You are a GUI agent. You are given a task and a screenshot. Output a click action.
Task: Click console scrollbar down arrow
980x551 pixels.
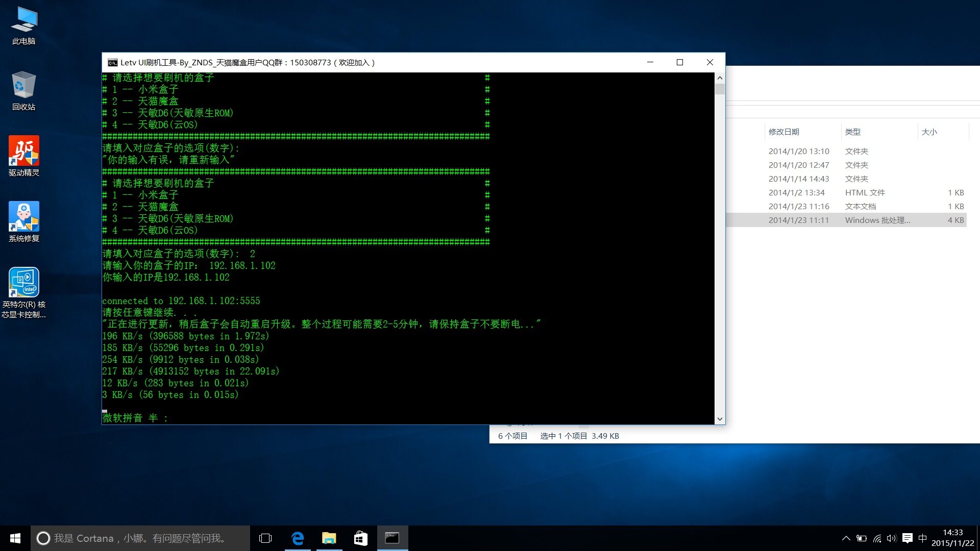coord(720,419)
